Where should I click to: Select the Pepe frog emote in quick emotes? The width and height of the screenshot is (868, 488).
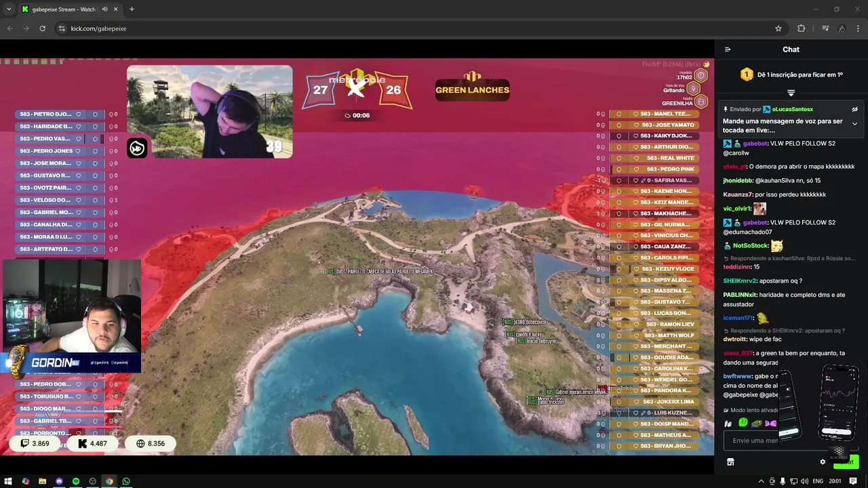click(x=757, y=423)
